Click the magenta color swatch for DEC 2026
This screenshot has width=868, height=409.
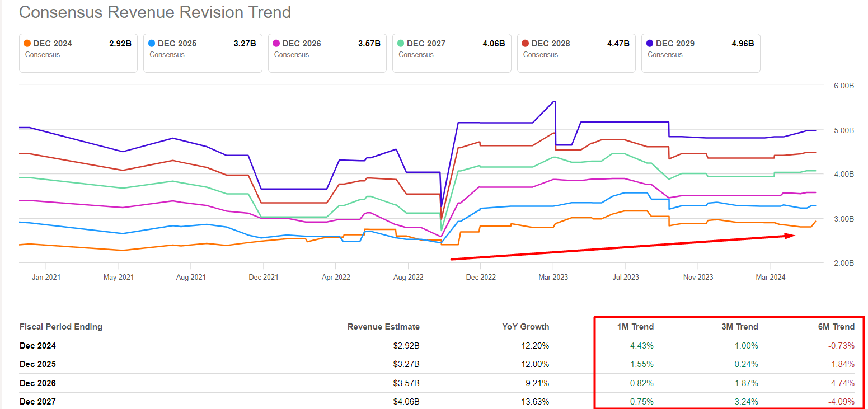276,43
